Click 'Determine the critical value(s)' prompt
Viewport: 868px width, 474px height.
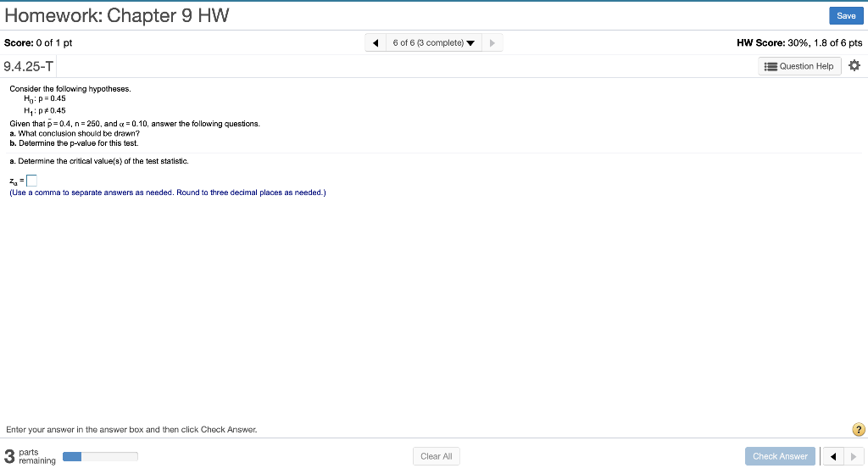click(99, 161)
